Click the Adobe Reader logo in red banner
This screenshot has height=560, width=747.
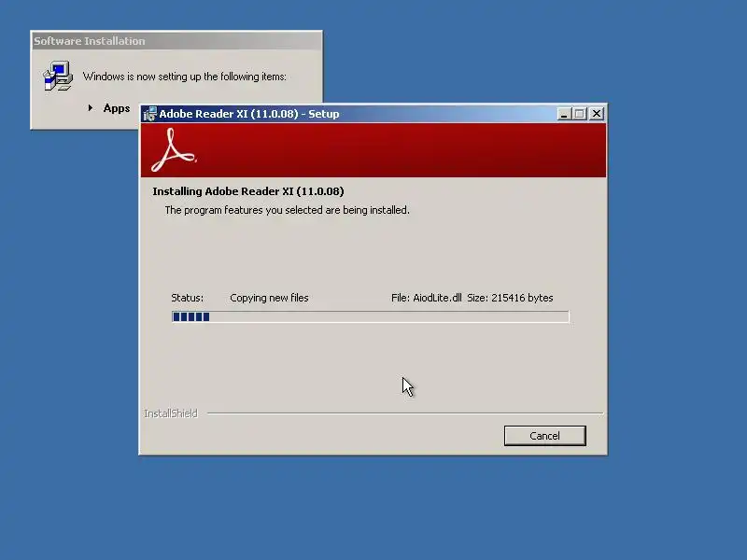(x=174, y=150)
